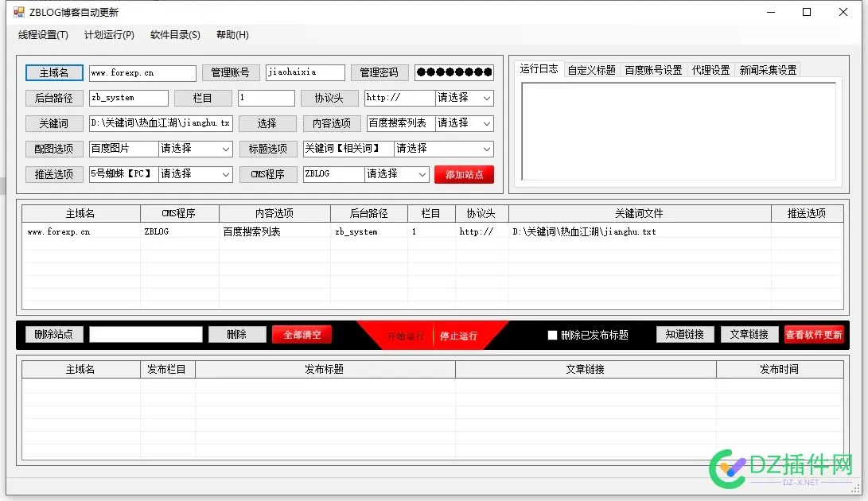Switch to the 自定义标题 tab
The image size is (868, 501).
click(x=591, y=70)
